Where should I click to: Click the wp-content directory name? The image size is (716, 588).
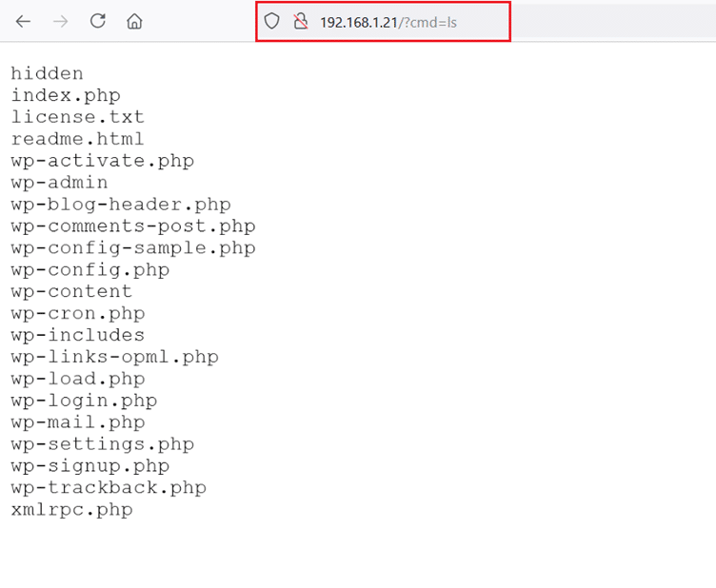[71, 292]
